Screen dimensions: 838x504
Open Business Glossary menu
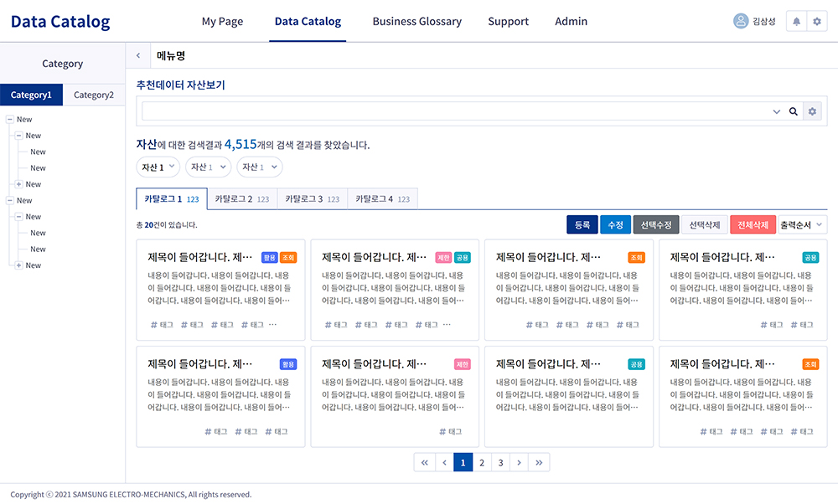tap(416, 22)
